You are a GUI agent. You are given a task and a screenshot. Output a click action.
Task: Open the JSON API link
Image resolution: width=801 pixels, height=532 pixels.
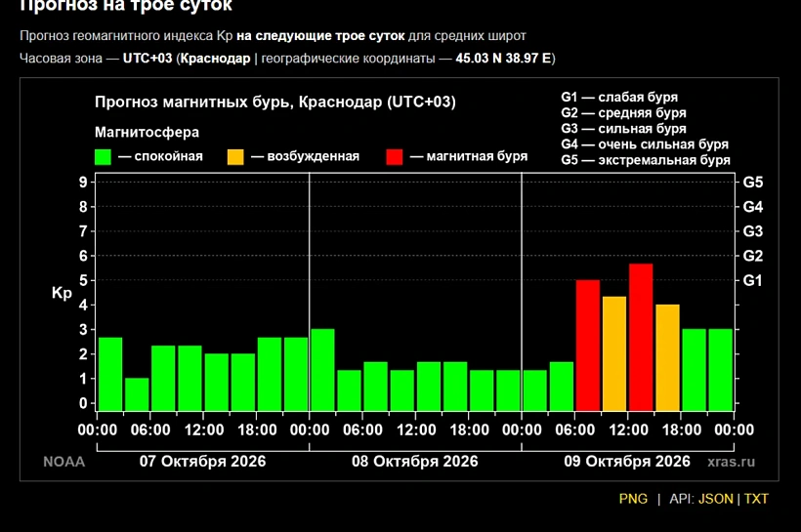tap(715, 499)
